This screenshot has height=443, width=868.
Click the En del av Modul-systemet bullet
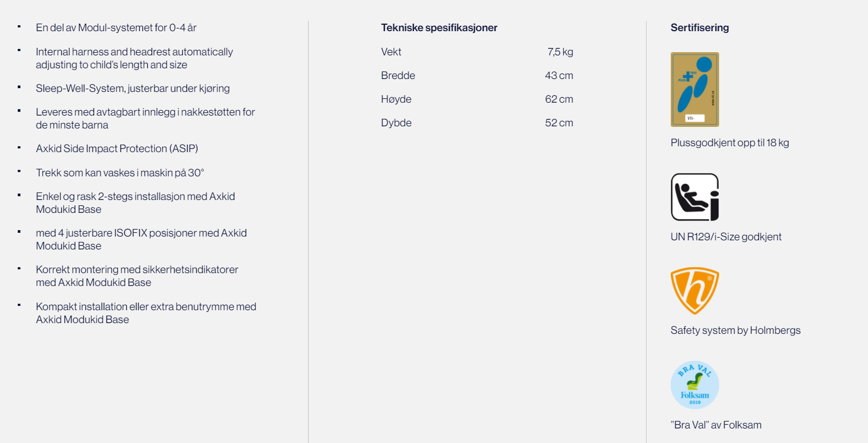tap(116, 27)
